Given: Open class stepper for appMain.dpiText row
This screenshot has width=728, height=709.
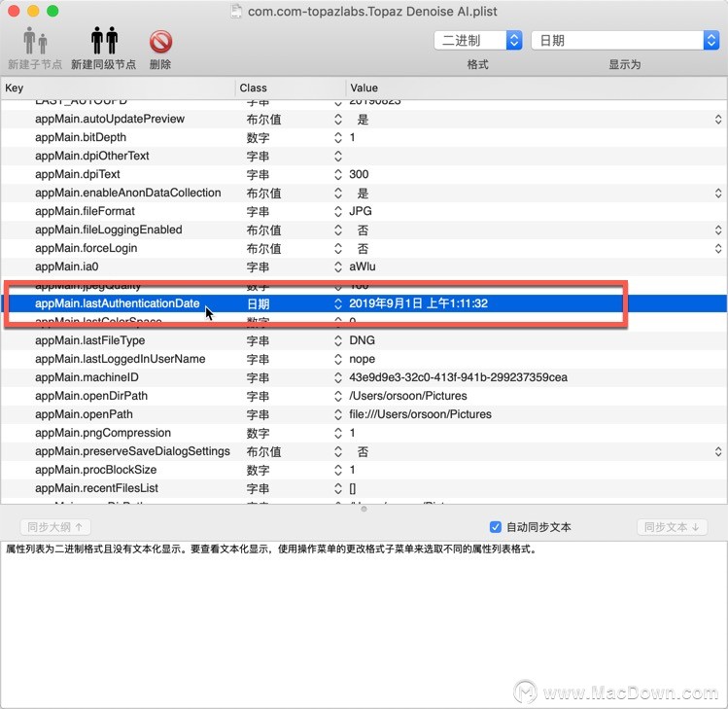Looking at the screenshot, I should [338, 175].
